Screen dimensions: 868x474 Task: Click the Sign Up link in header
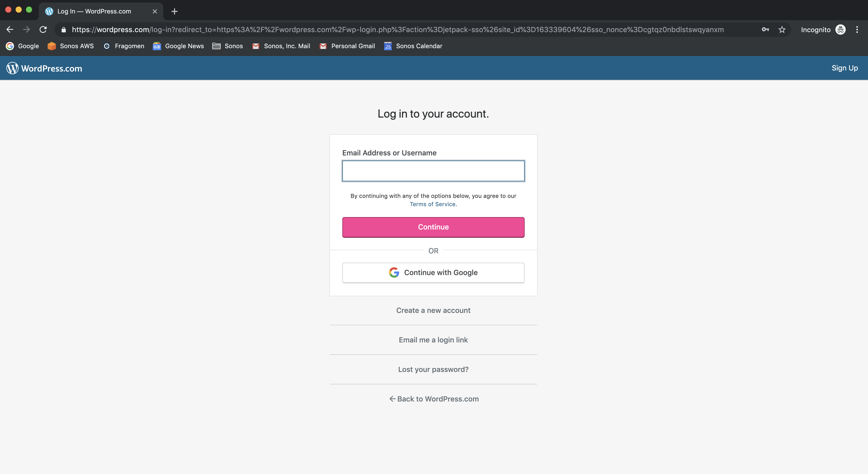coord(844,68)
